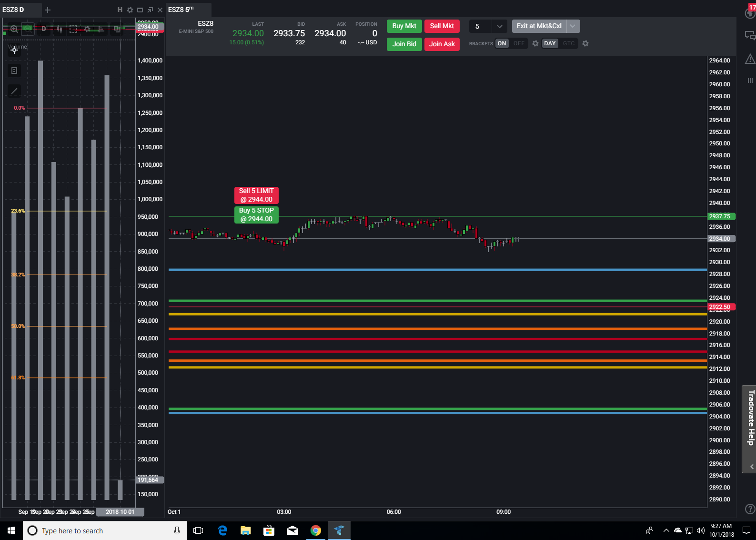Click the order quantity field showing 5
This screenshot has width=756, height=540.
pos(481,26)
